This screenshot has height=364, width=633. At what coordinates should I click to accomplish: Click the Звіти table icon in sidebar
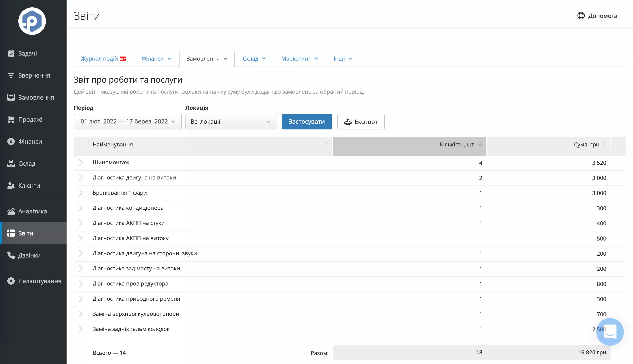11,233
